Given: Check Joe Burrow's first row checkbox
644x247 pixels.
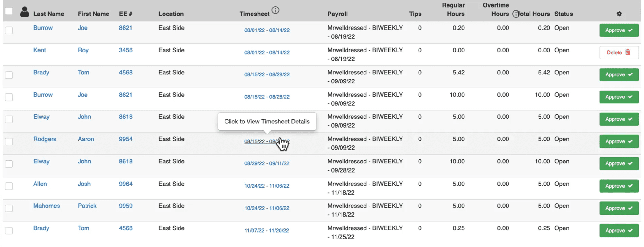Looking at the screenshot, I should tap(9, 30).
